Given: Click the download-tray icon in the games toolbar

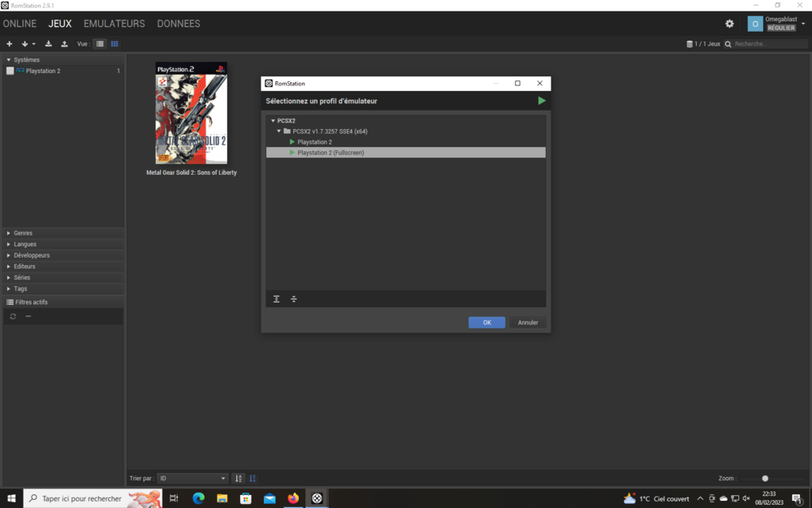Looking at the screenshot, I should pos(48,44).
